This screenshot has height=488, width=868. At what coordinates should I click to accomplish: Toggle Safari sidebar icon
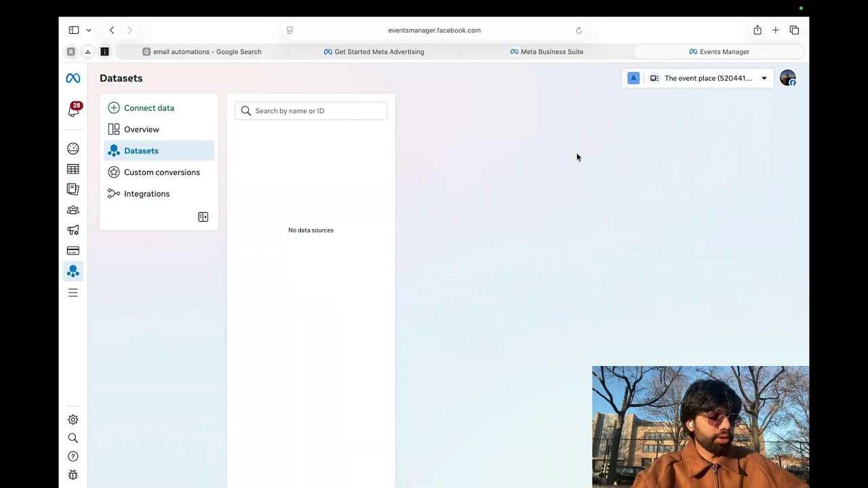click(x=73, y=30)
